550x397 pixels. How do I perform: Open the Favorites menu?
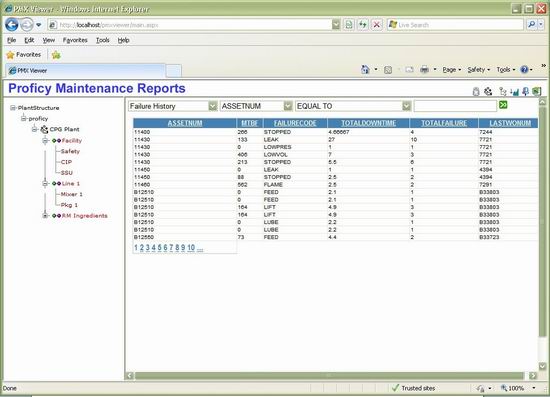[75, 40]
